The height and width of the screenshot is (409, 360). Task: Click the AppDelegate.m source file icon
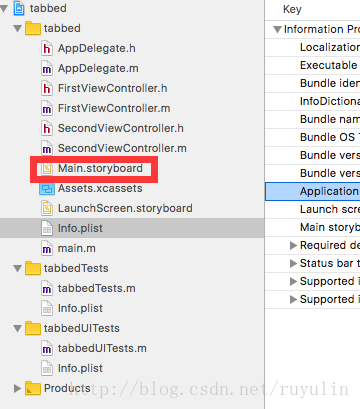[x=47, y=68]
